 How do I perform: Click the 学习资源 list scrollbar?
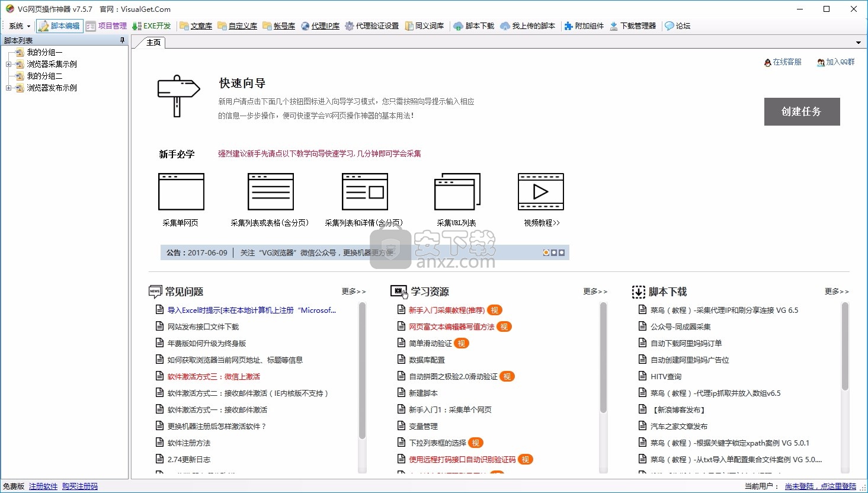(x=604, y=357)
